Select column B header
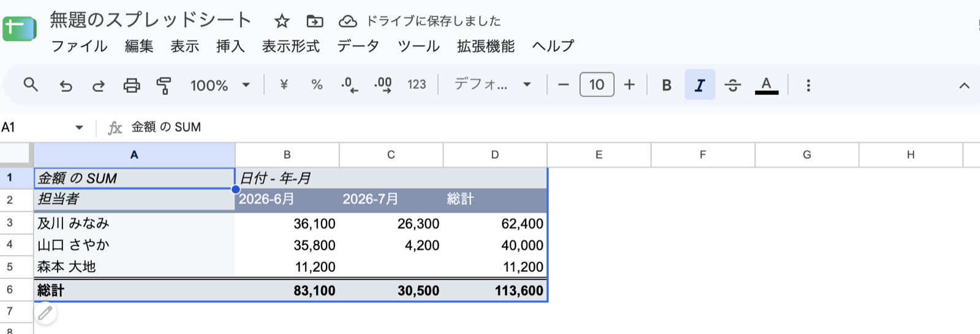This screenshot has height=334, width=980. [x=287, y=155]
